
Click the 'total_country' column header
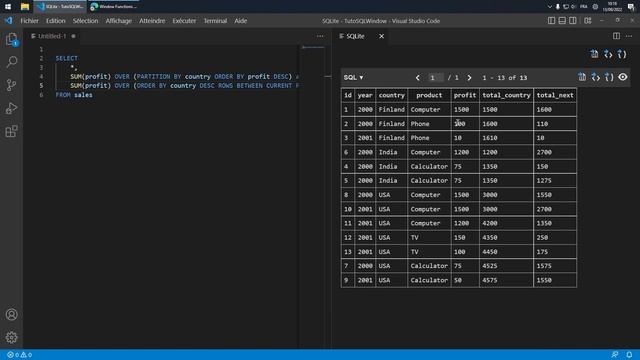coord(506,95)
